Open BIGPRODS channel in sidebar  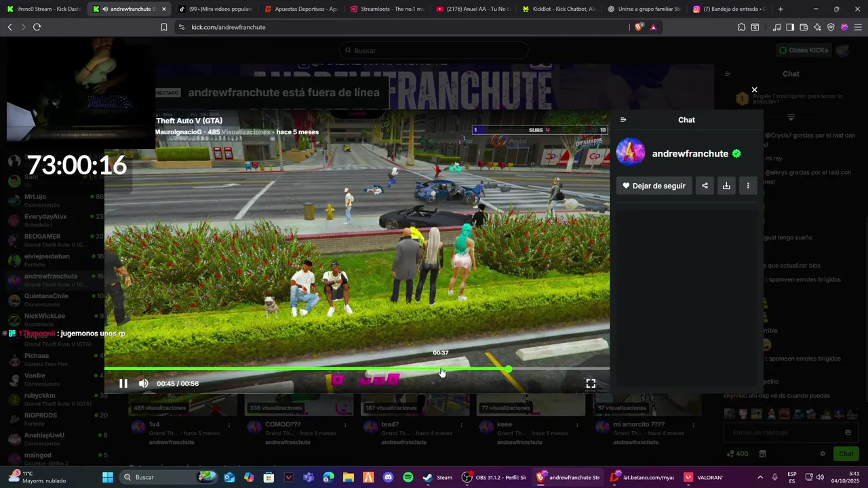pos(54,418)
